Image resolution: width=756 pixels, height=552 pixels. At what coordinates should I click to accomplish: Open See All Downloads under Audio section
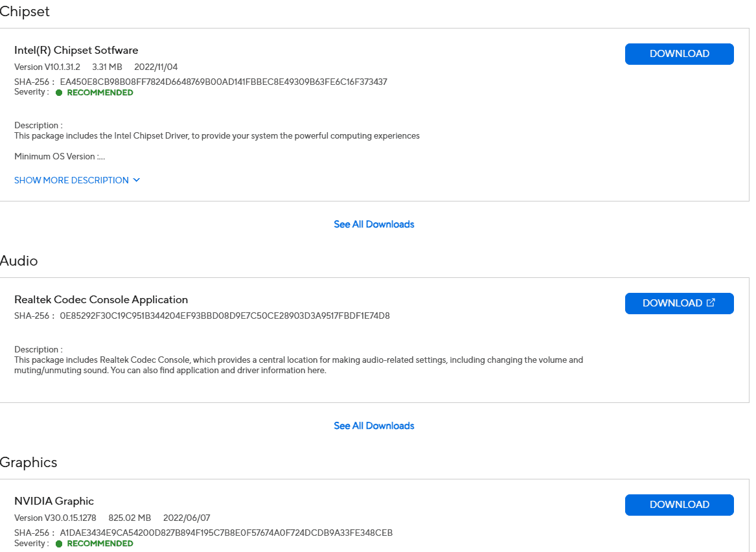[374, 426]
